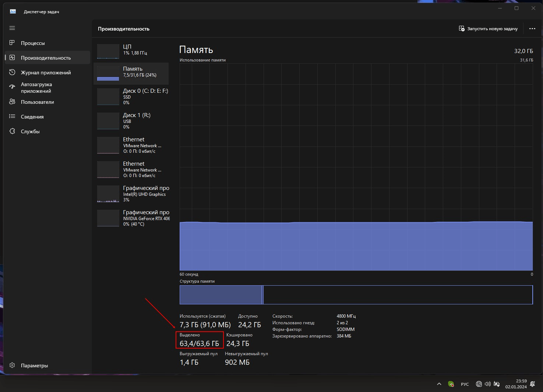This screenshot has width=543, height=392.
Task: Select the Память mini graph thumbnail
Action: (108, 73)
